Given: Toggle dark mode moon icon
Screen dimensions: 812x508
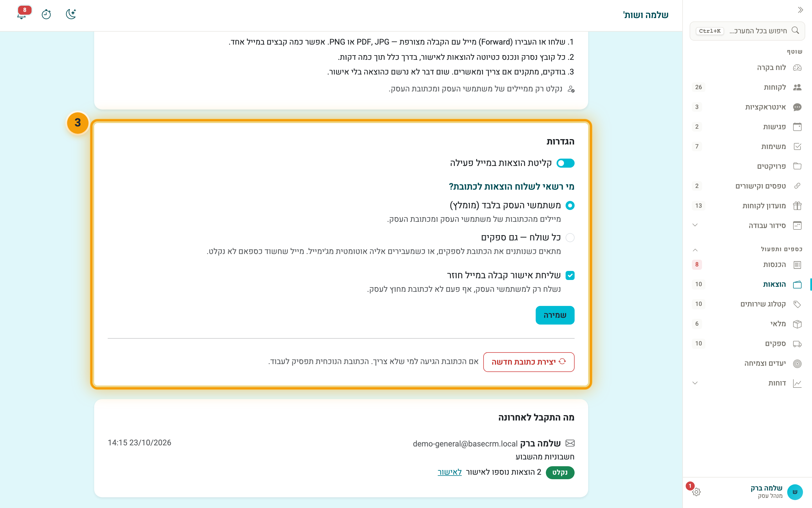Looking at the screenshot, I should pyautogui.click(x=71, y=14).
